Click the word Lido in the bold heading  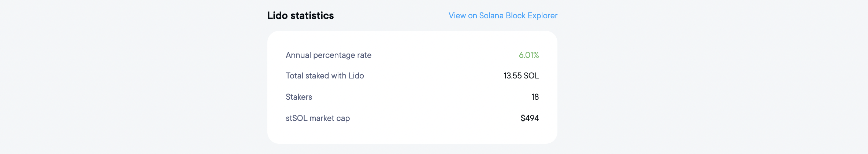tap(277, 16)
